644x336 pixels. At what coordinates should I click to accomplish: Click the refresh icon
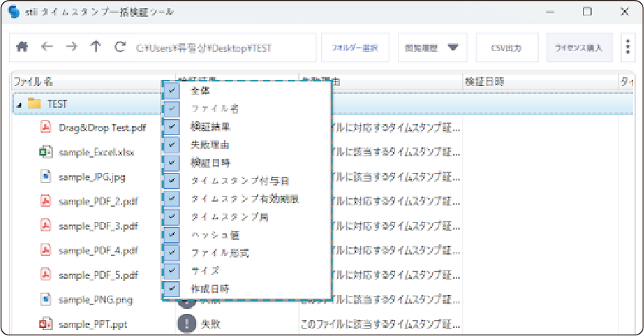pyautogui.click(x=120, y=48)
